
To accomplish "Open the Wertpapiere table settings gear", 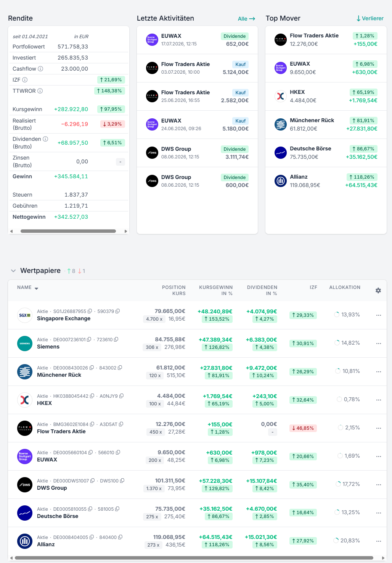I will point(378,290).
